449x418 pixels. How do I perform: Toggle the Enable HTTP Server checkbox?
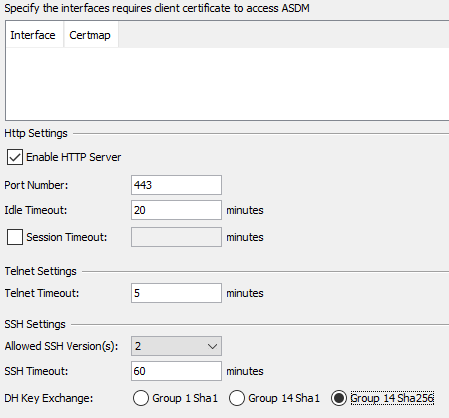pyautogui.click(x=15, y=157)
